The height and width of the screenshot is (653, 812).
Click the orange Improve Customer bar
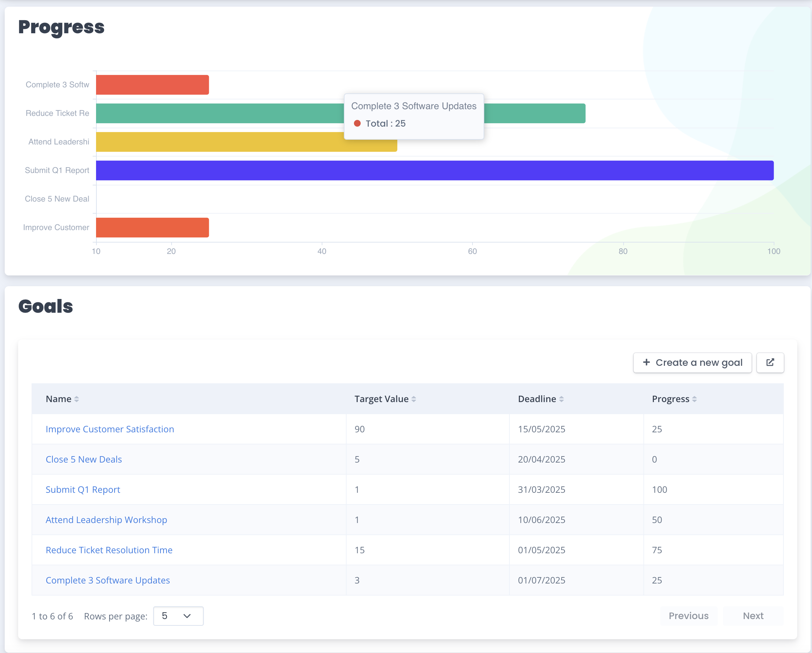pos(152,228)
